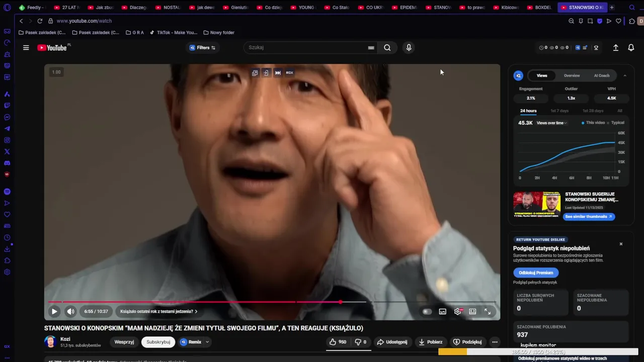Click See similar thumbnails link
644x362 pixels.
coord(588,217)
